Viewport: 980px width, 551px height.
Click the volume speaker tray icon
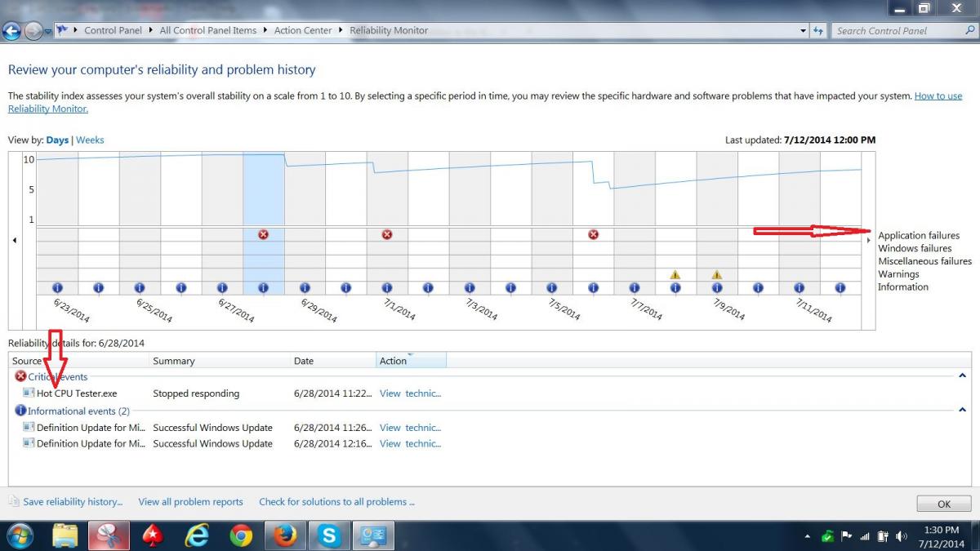(x=902, y=536)
